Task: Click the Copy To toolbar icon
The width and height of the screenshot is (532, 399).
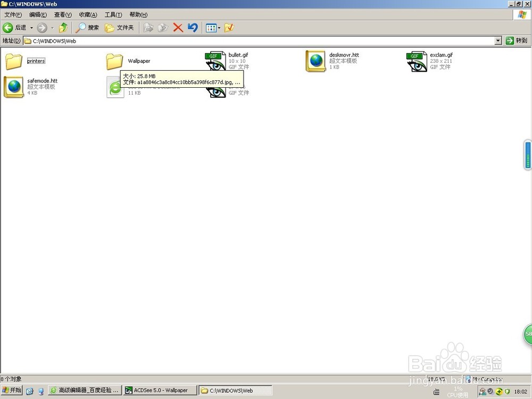Action: 163,28
